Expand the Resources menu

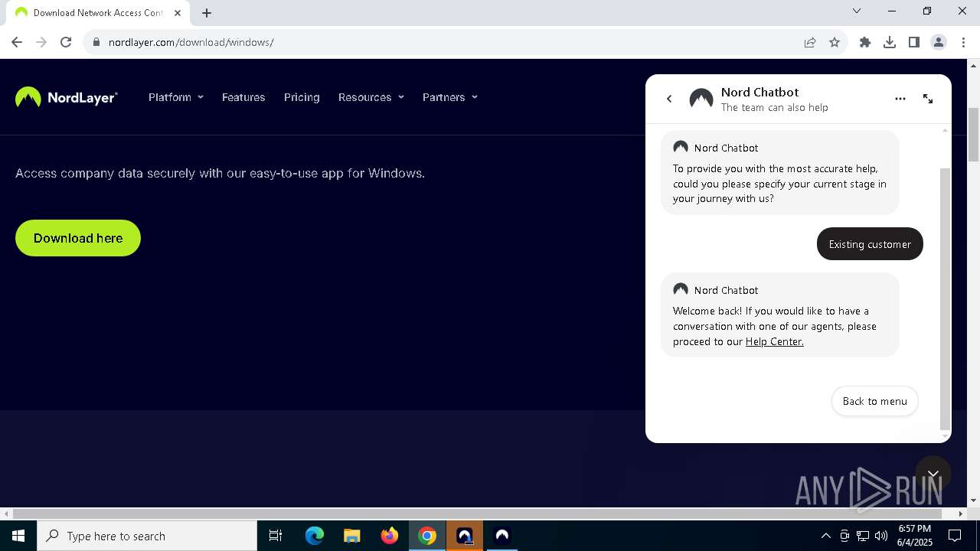[371, 97]
